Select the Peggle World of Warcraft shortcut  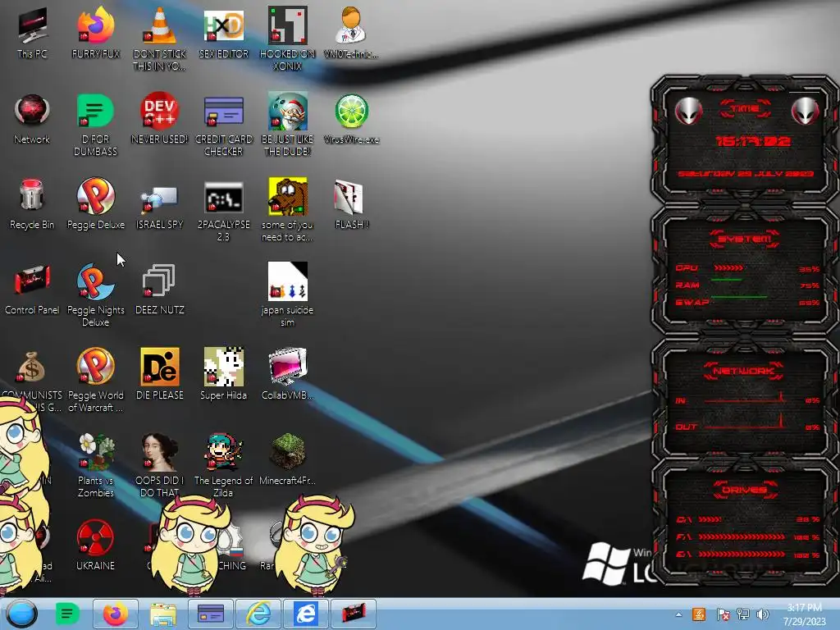click(95, 380)
